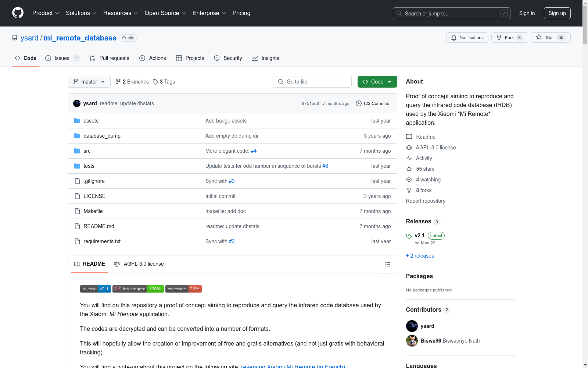Switch to the Projects tab
Viewport: 588px width, 368px height.
[x=190, y=58]
